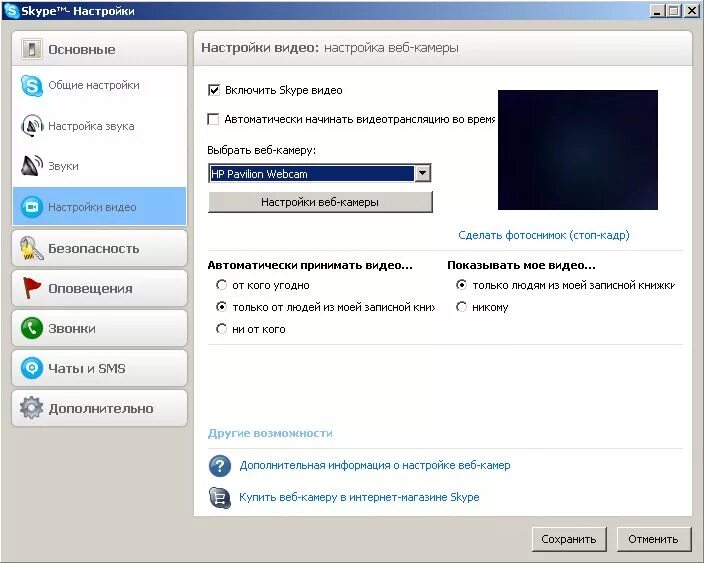
Task: Click the blue question mark help icon
Action: coord(220,466)
